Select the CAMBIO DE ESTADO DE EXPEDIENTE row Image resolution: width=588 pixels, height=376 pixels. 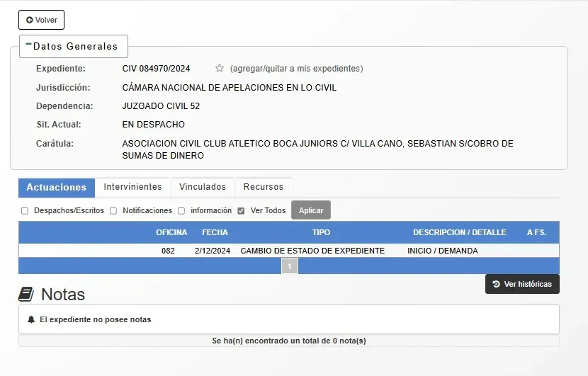tap(312, 251)
